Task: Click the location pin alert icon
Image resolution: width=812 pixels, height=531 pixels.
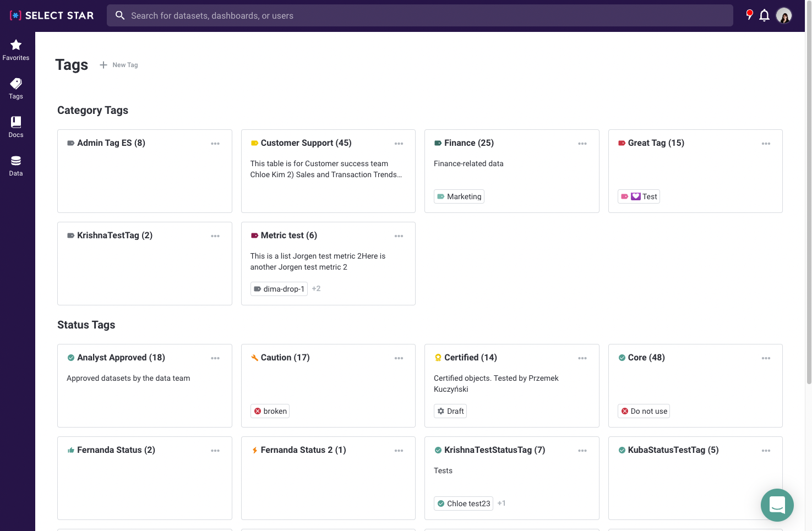Action: click(x=749, y=15)
